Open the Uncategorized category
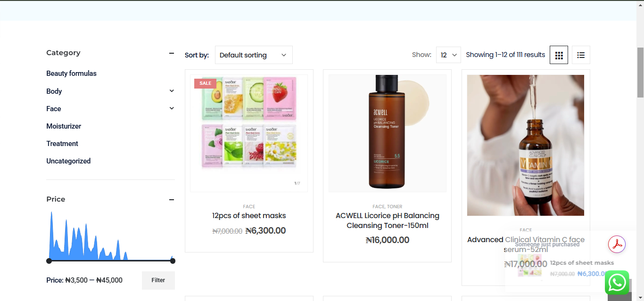This screenshot has width=644, height=301. point(68,161)
